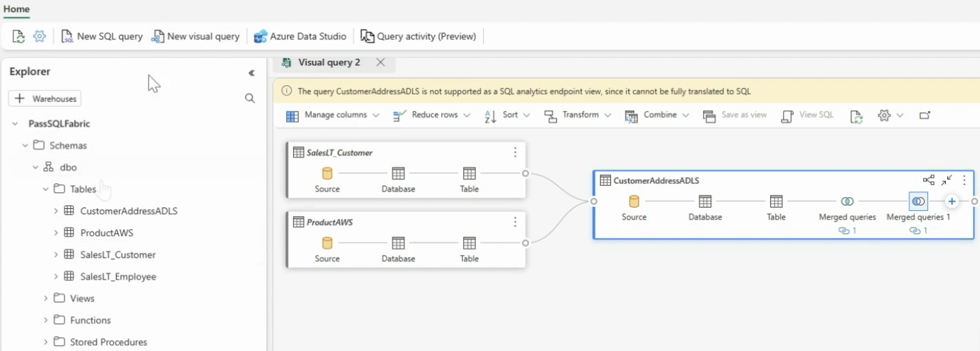
Task: Click View SQL
Action: 807,115
